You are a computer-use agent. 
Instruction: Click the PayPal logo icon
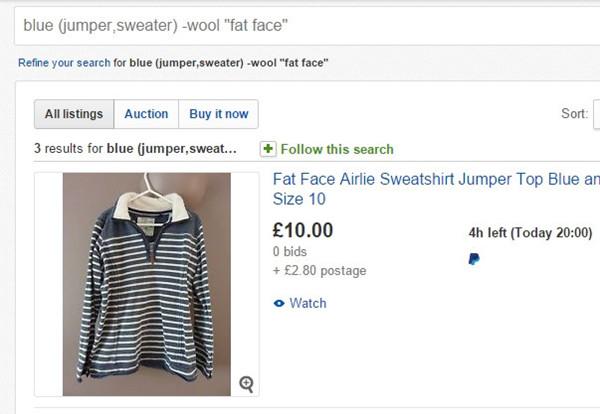[473, 259]
